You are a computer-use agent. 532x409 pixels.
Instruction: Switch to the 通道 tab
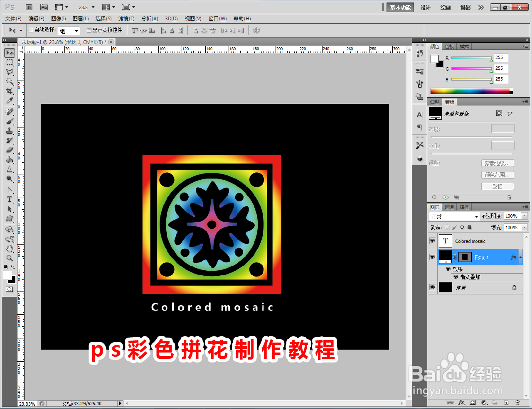pyautogui.click(x=449, y=207)
